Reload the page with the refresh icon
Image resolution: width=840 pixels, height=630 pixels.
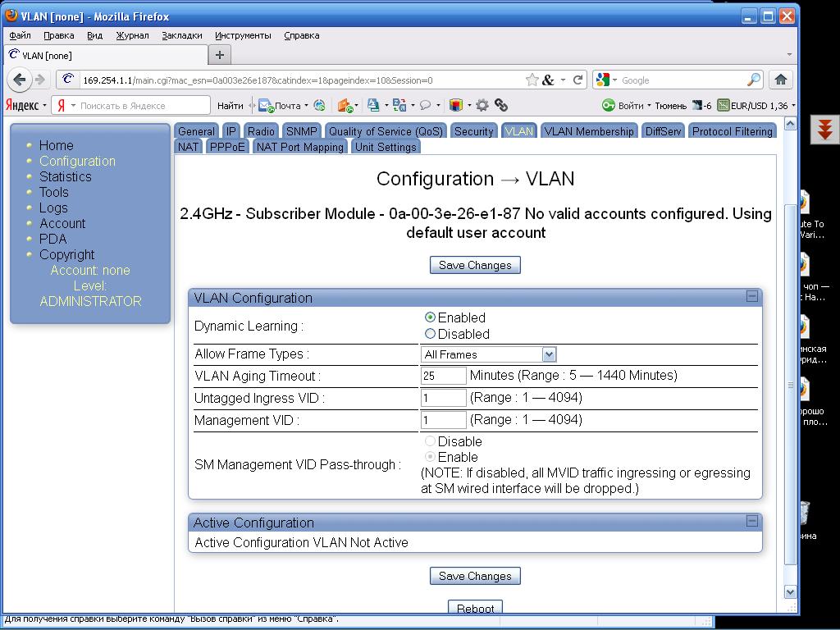[x=577, y=80]
